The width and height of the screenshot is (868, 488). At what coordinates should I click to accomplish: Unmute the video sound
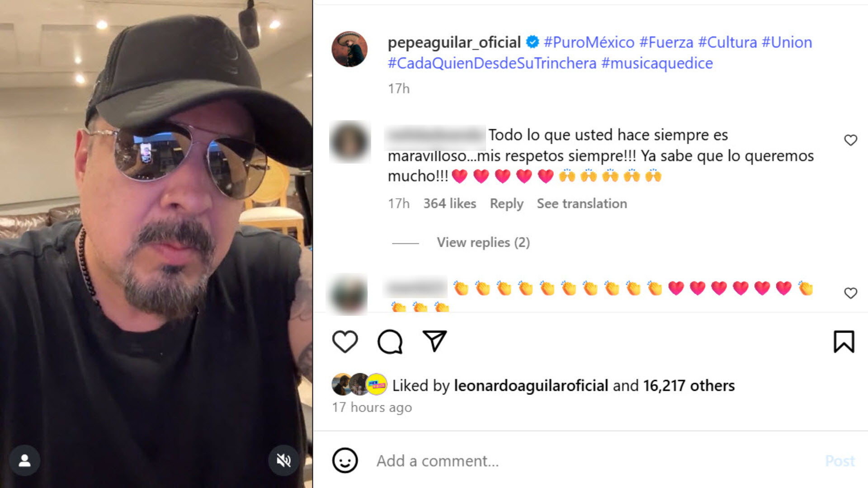283,460
